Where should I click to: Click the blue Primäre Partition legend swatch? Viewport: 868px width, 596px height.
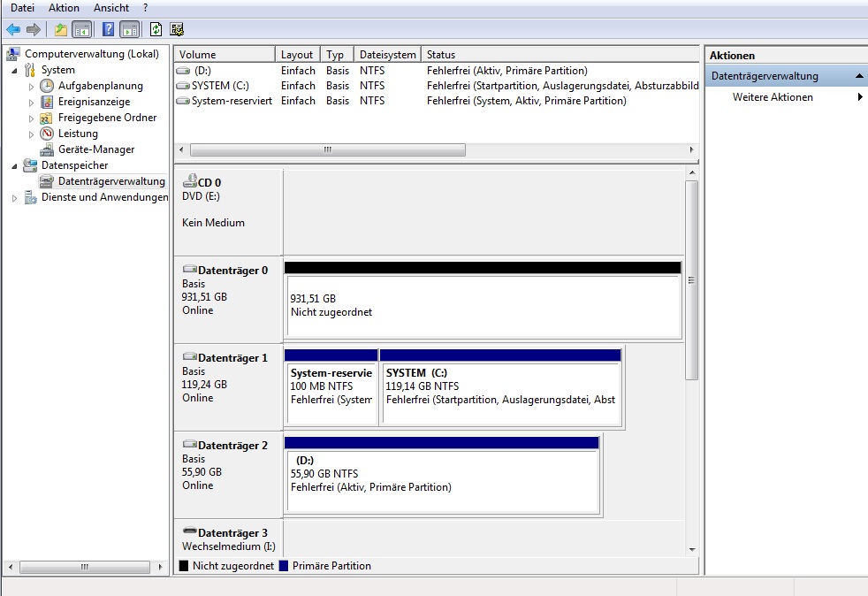pos(284,566)
